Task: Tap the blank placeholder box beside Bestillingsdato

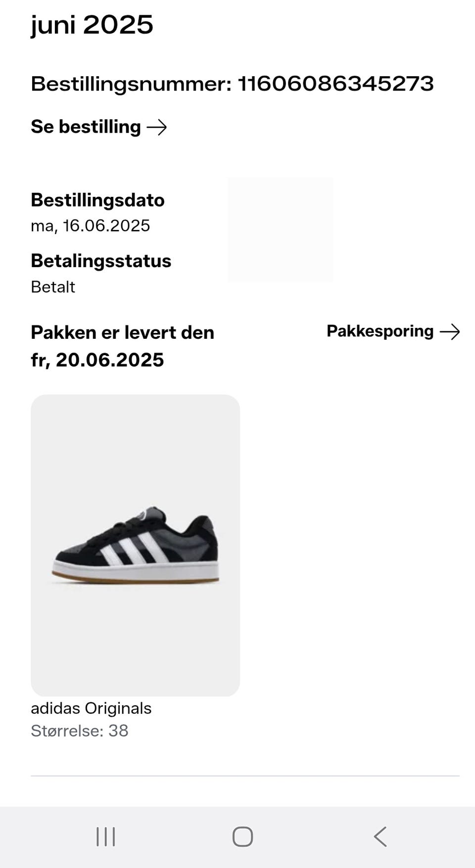Action: (x=280, y=230)
